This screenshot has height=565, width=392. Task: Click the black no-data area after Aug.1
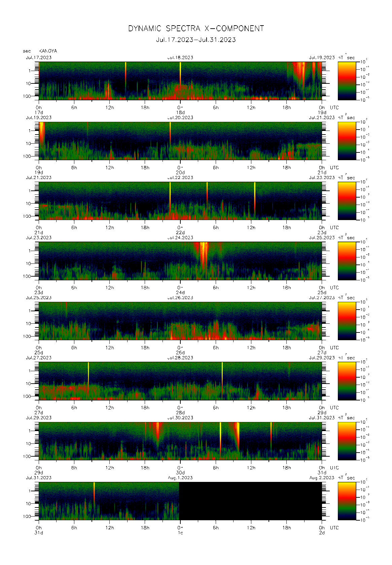click(250, 501)
